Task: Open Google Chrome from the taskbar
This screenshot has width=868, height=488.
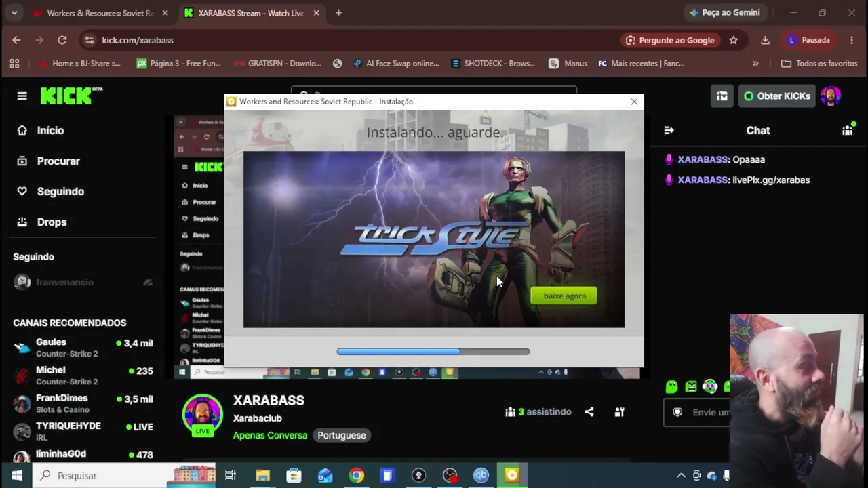Action: tap(356, 475)
